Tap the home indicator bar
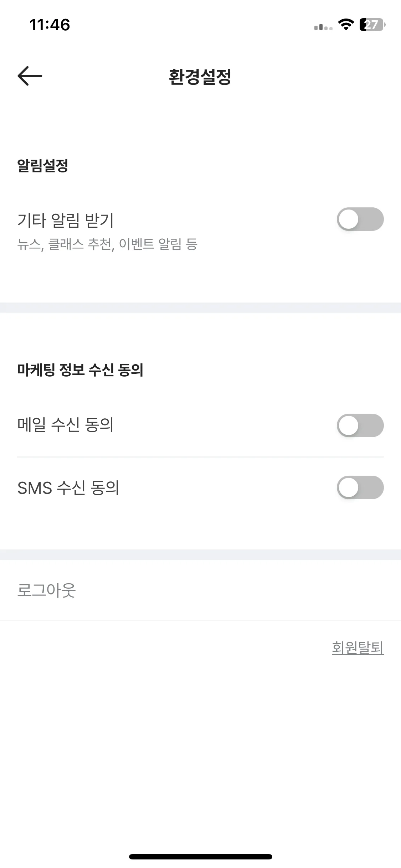 click(x=201, y=856)
